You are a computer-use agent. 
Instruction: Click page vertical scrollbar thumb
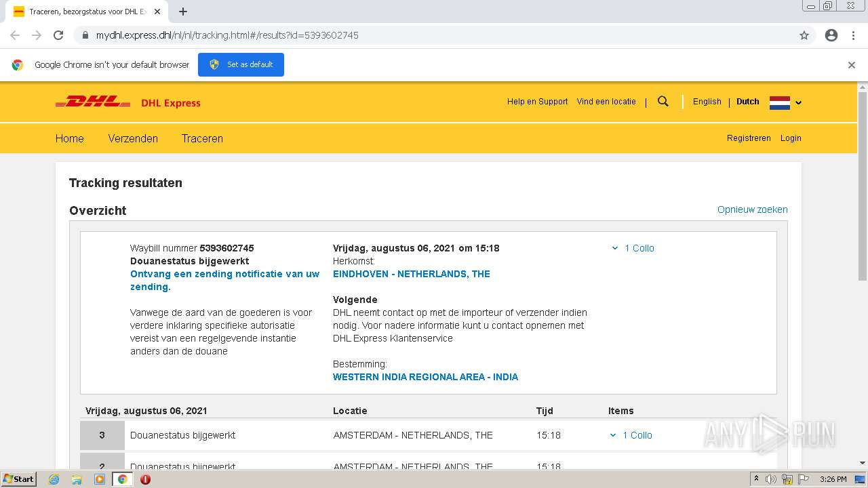point(863,186)
